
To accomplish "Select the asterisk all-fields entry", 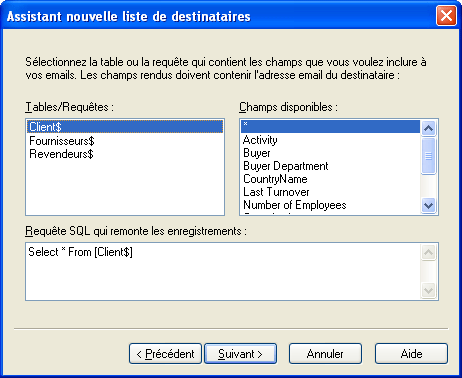I will point(330,127).
